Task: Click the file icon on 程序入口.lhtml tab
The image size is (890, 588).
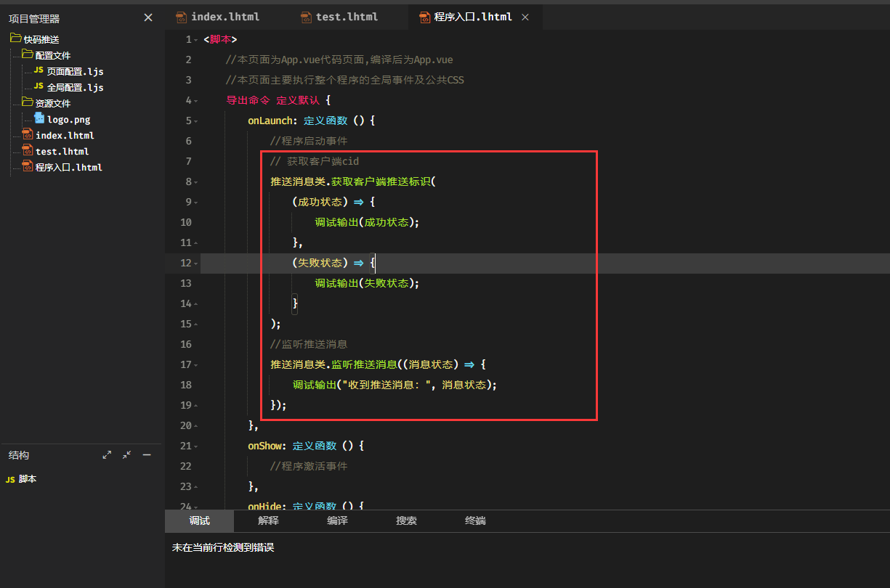Action: pos(424,17)
